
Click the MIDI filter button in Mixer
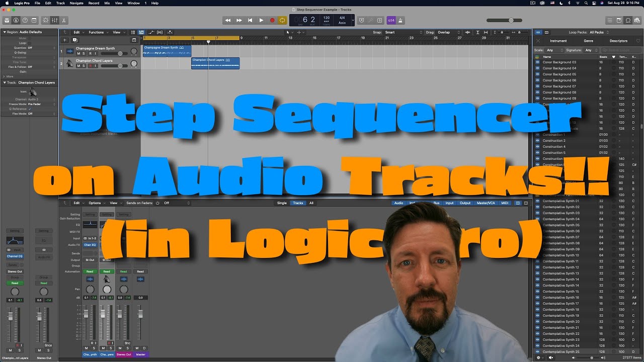tap(505, 203)
